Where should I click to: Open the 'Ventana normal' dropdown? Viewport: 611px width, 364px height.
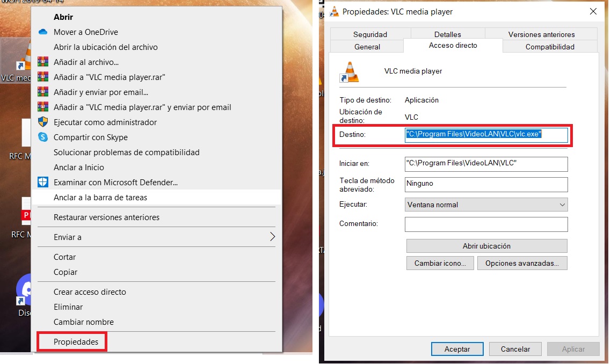pos(486,205)
